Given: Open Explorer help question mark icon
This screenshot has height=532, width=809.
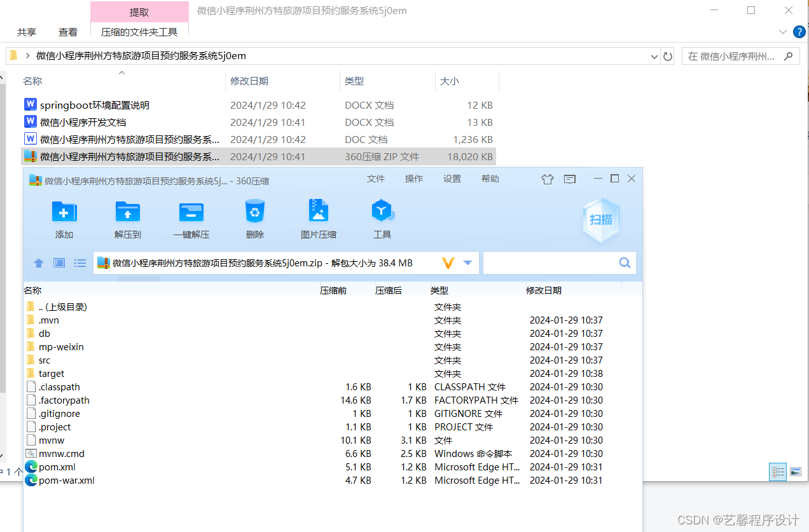Looking at the screenshot, I should (x=799, y=32).
